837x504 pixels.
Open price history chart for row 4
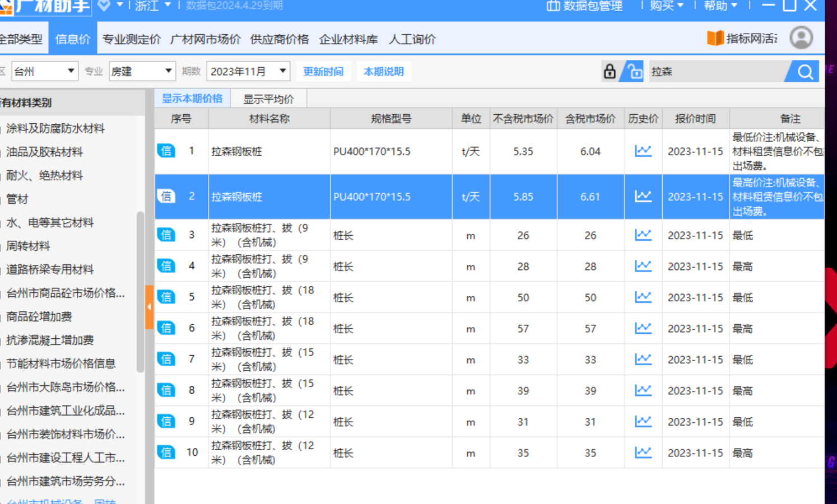[x=643, y=266]
